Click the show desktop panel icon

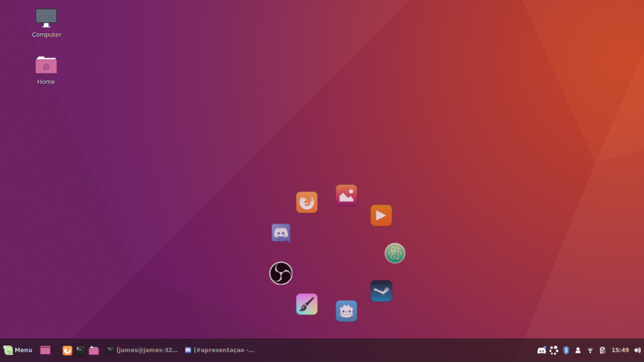[x=45, y=350]
